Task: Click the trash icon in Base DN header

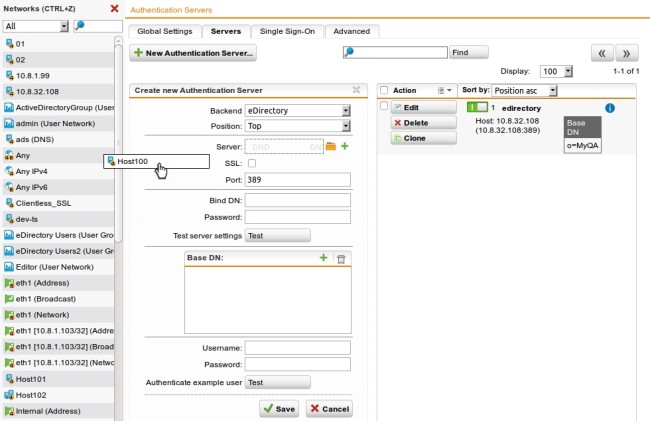Action: 341,258
